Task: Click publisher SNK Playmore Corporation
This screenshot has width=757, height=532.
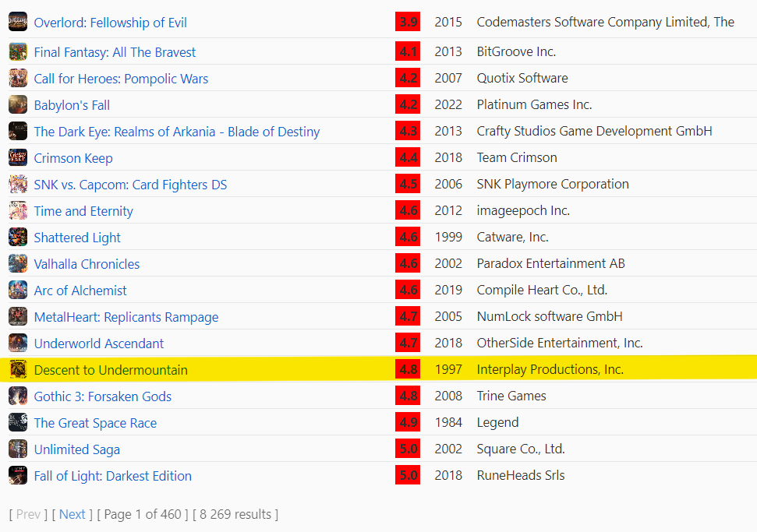Action: tap(552, 185)
